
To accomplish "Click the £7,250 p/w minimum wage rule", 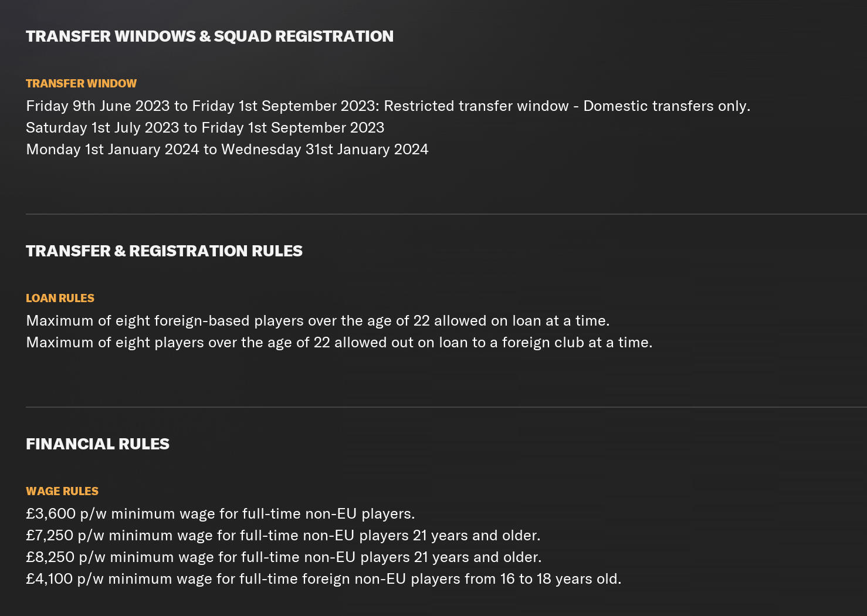I will pyautogui.click(x=283, y=536).
